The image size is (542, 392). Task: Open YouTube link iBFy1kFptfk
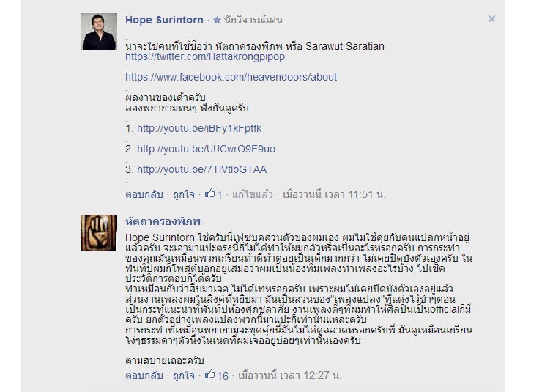pyautogui.click(x=199, y=129)
